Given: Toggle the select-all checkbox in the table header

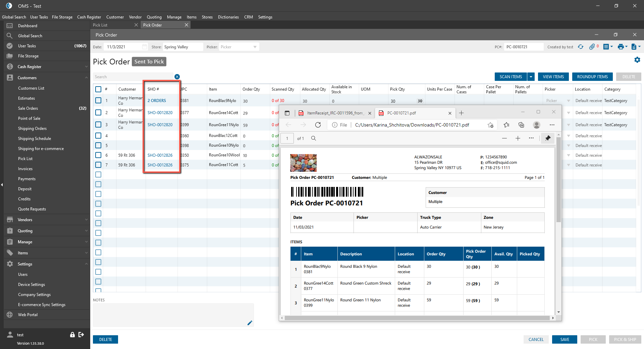Looking at the screenshot, I should (98, 89).
